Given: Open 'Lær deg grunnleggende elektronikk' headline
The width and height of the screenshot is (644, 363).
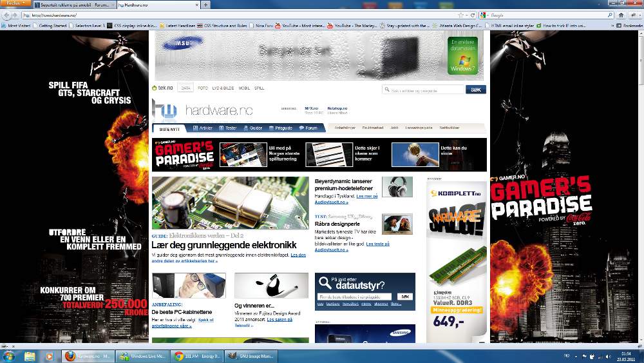Looking at the screenshot, I should (224, 245).
